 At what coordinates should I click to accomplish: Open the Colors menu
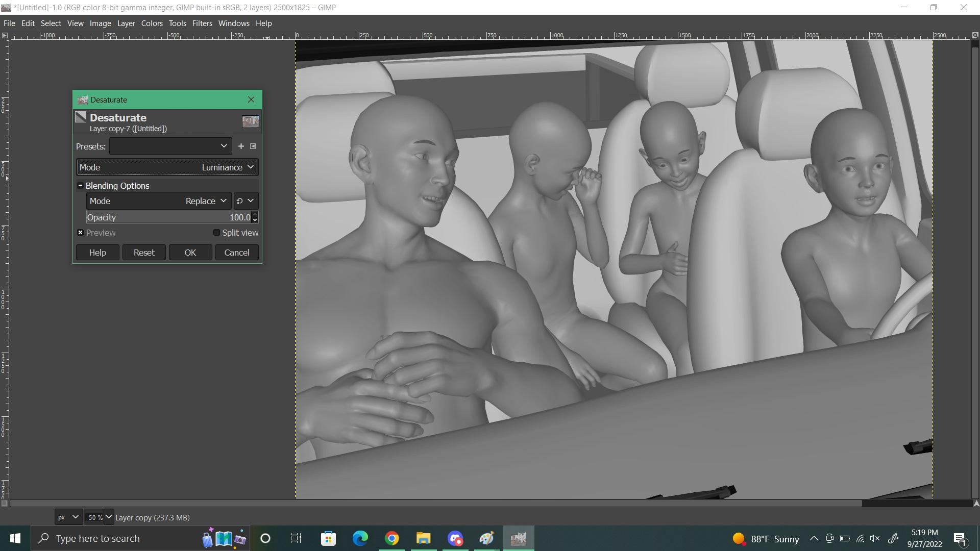coord(152,23)
